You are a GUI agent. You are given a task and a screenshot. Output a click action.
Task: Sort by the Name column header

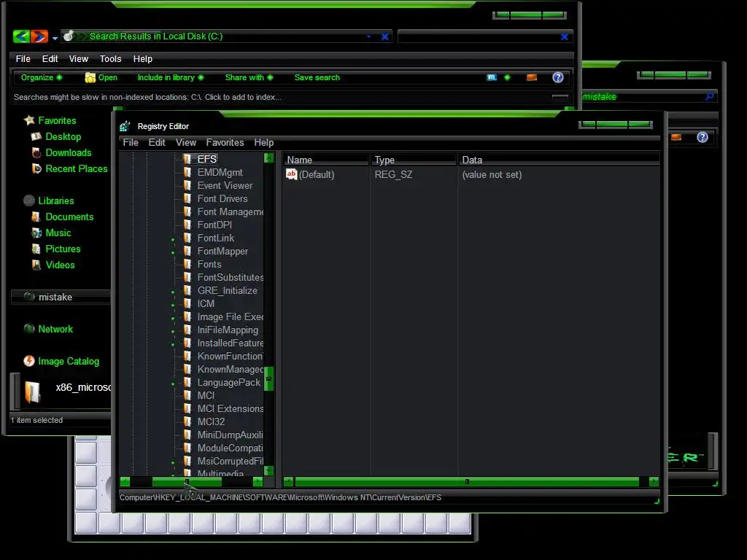(x=326, y=160)
